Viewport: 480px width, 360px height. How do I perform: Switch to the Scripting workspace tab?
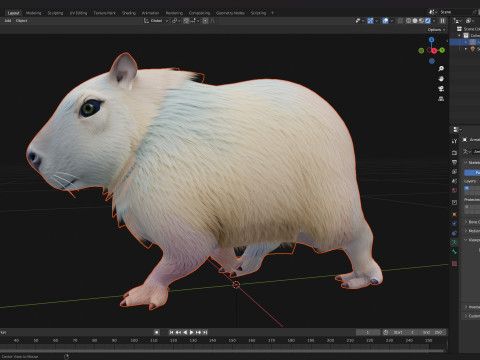pyautogui.click(x=258, y=13)
